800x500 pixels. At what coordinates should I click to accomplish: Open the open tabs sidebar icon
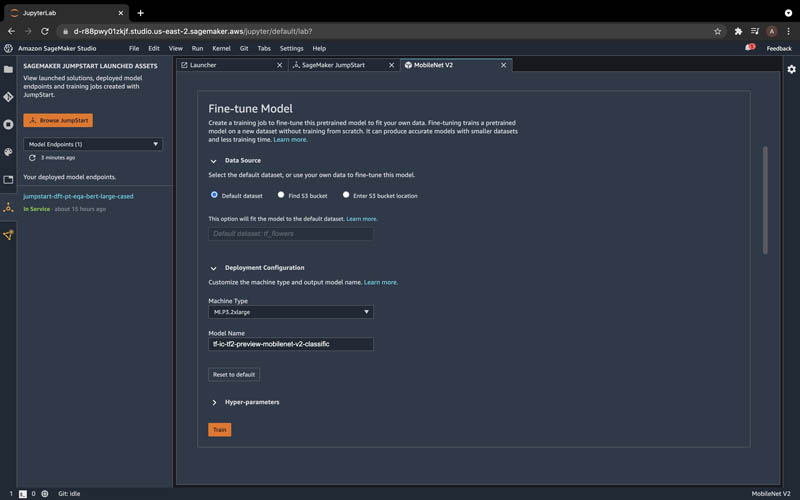[x=8, y=179]
